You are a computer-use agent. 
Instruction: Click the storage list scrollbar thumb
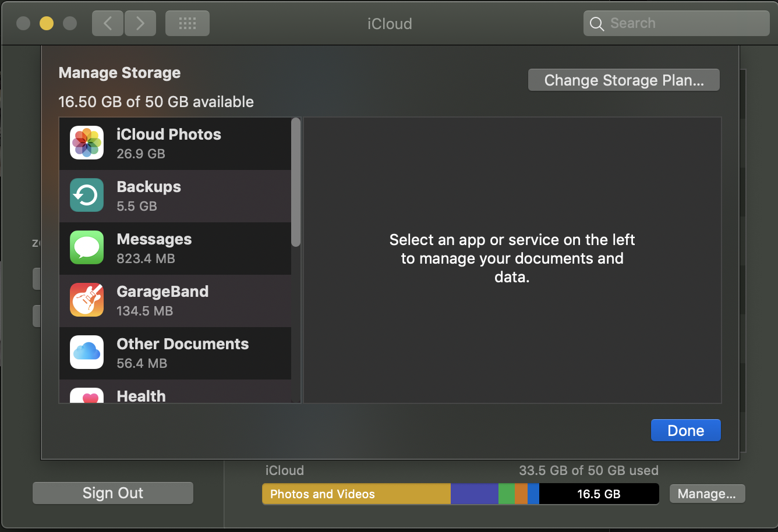(x=296, y=182)
